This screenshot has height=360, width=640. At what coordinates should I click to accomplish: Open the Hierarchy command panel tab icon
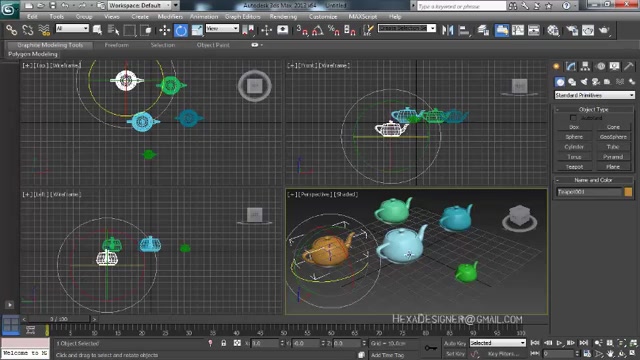585,66
